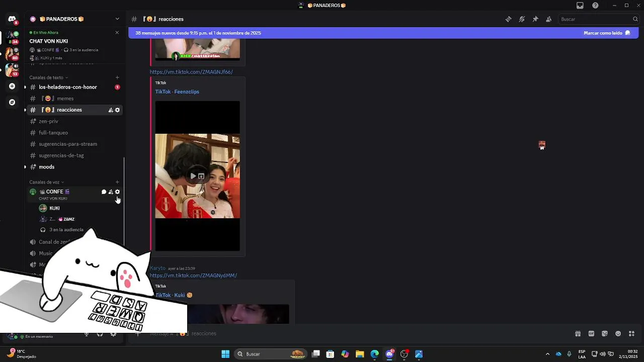Open TikTok · Feenzclips embed title link
This screenshot has width=644, height=362.
[177, 92]
